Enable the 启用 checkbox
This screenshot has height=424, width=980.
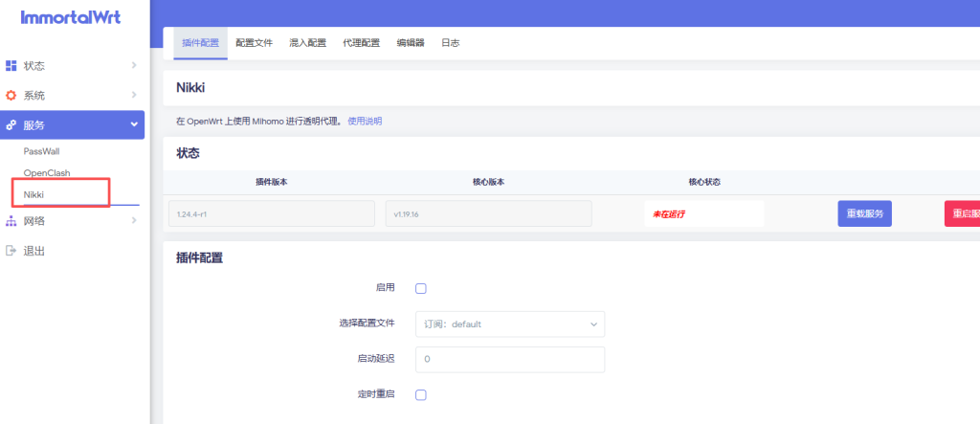coord(421,288)
